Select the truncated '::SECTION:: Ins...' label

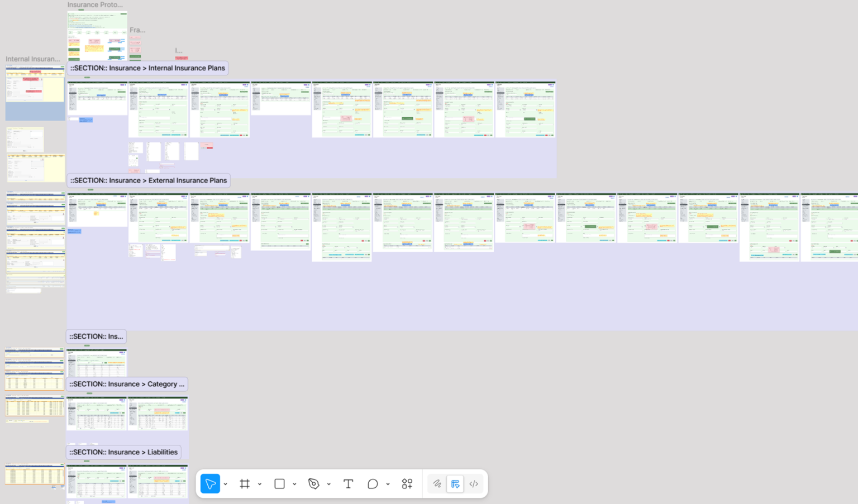click(x=96, y=337)
